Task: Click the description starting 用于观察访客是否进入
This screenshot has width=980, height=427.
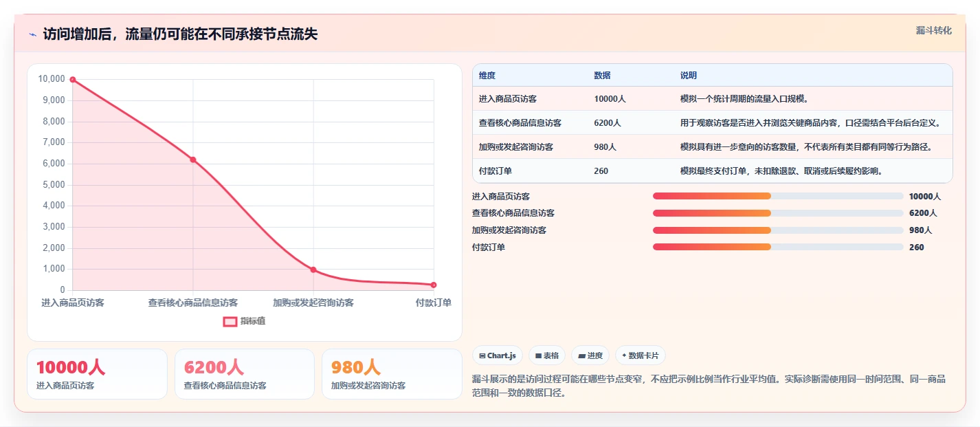Action: (x=810, y=123)
